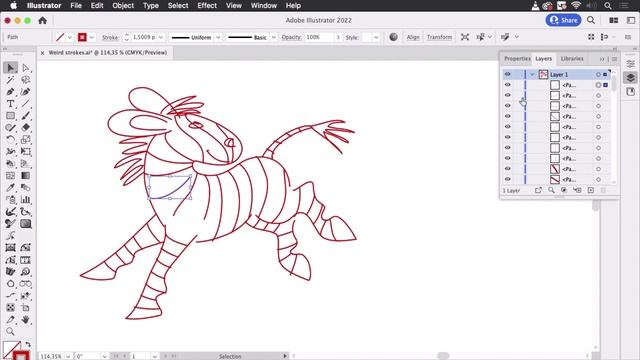Screen dimensions: 640x360
Task: Open stroke weight dropdown
Action: tap(161, 37)
